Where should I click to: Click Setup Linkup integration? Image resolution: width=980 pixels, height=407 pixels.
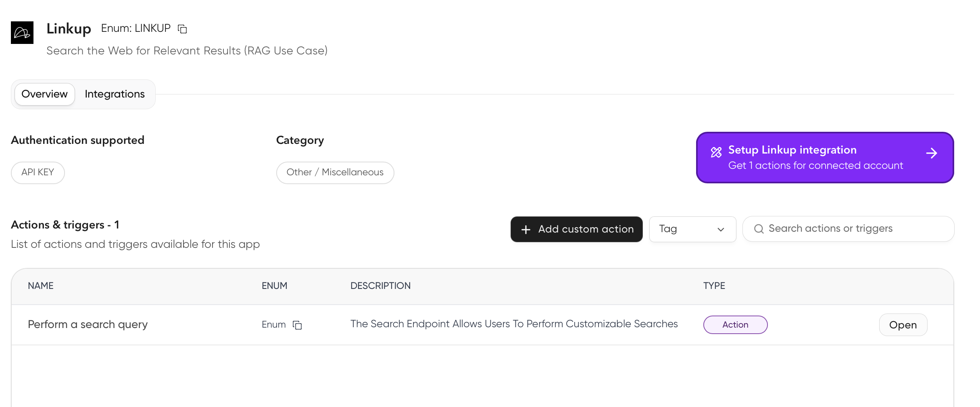pyautogui.click(x=825, y=157)
